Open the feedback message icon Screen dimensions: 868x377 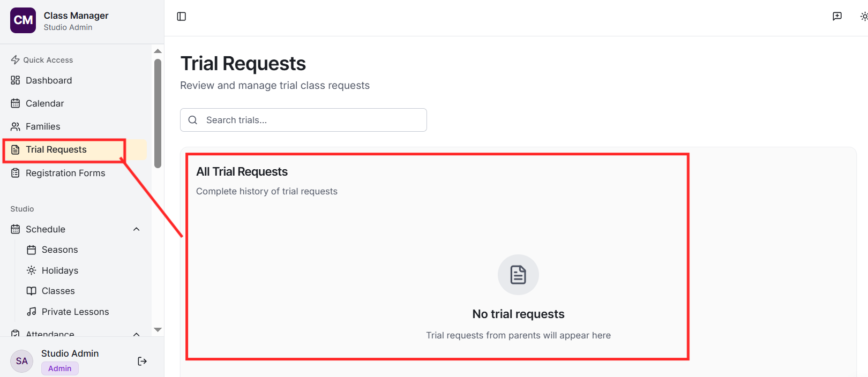tap(837, 17)
